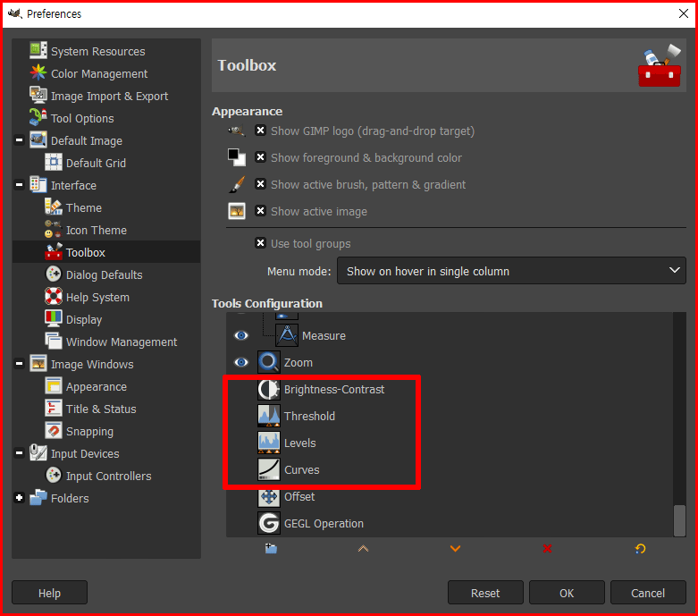Reset tool order and visibility
This screenshot has height=616, width=698.
[640, 548]
